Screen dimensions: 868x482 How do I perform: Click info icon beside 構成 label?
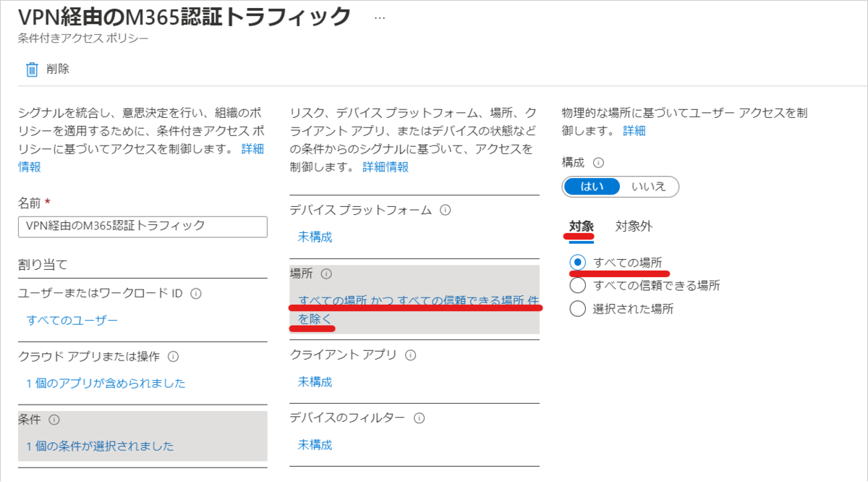tap(598, 163)
